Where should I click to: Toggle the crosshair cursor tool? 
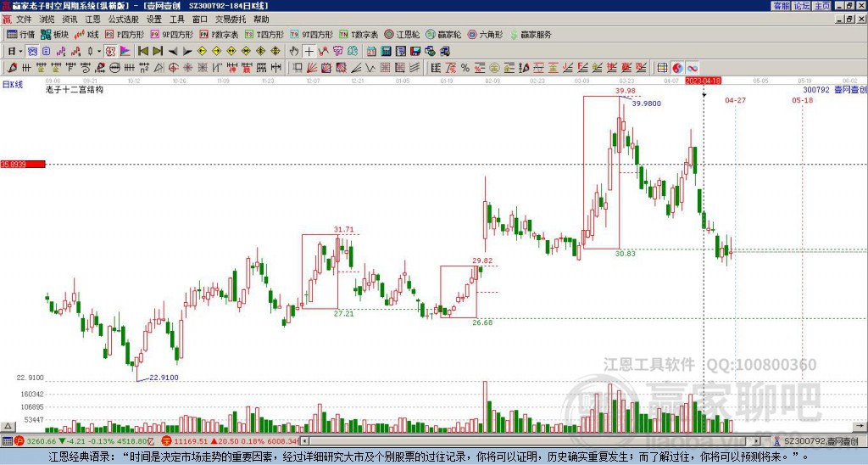309,52
